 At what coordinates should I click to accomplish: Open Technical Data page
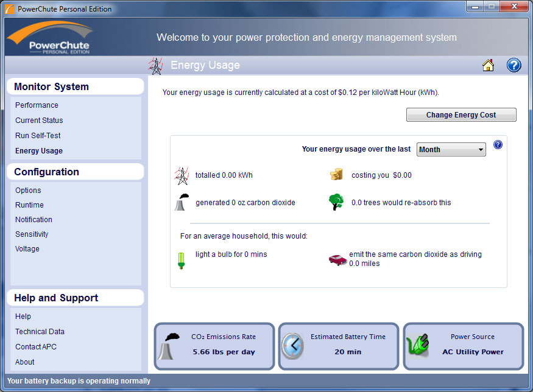click(x=40, y=332)
